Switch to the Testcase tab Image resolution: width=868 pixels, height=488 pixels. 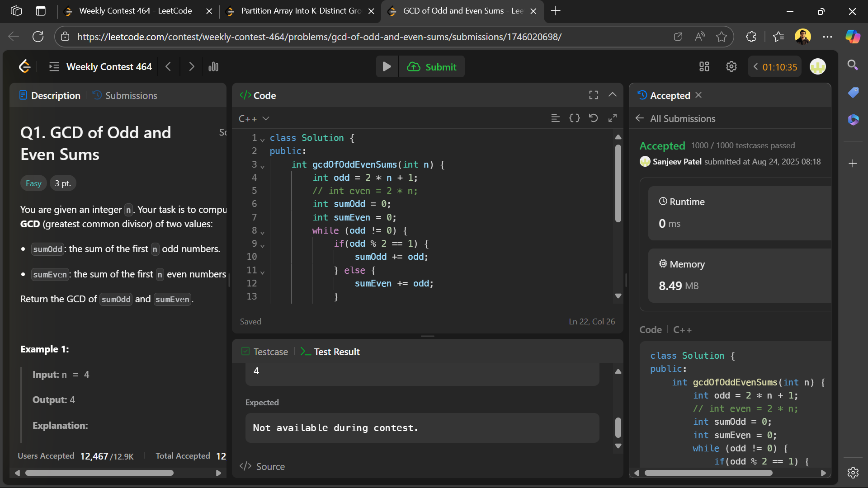click(265, 352)
